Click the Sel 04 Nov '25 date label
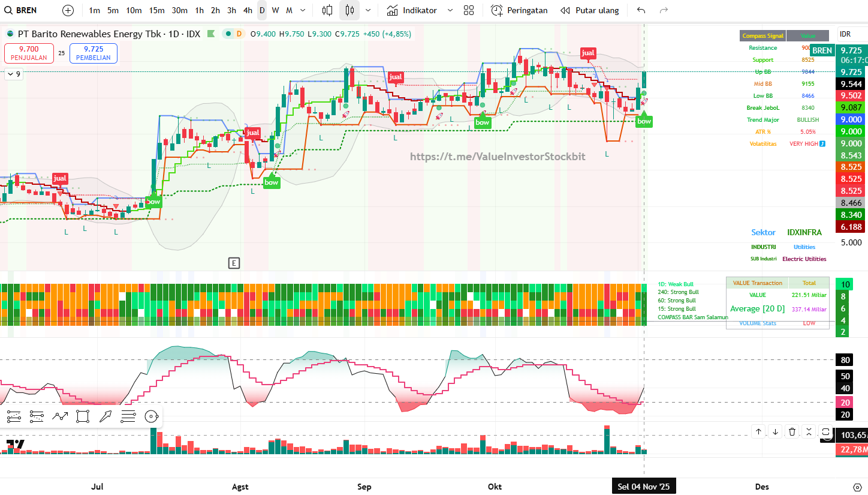Screen dimensions: 868x495 coord(644,487)
